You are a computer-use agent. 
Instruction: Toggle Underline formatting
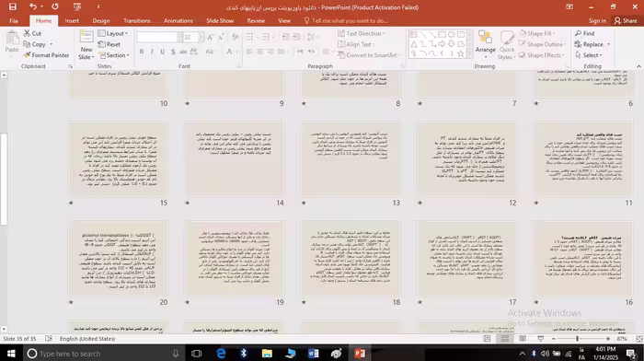pyautogui.click(x=162, y=52)
